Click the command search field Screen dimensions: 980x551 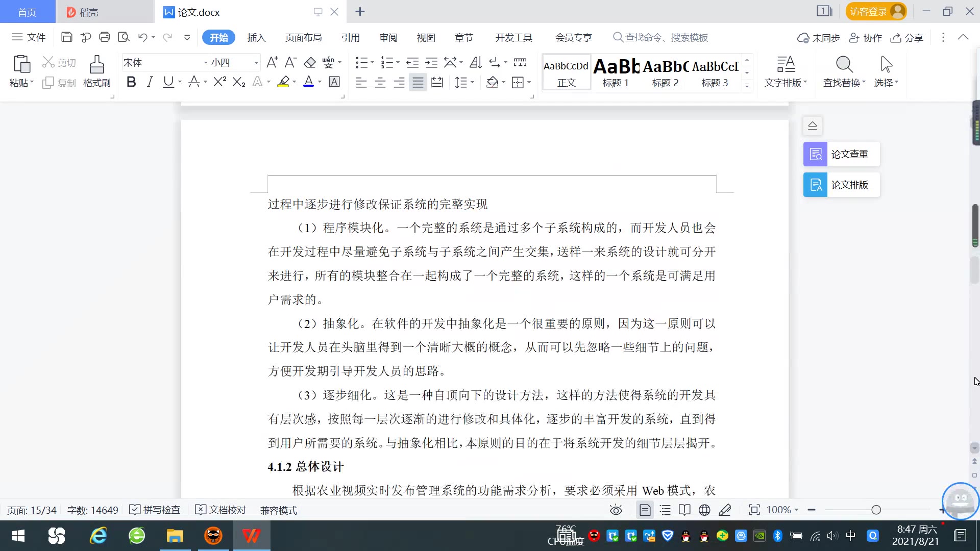660,37
